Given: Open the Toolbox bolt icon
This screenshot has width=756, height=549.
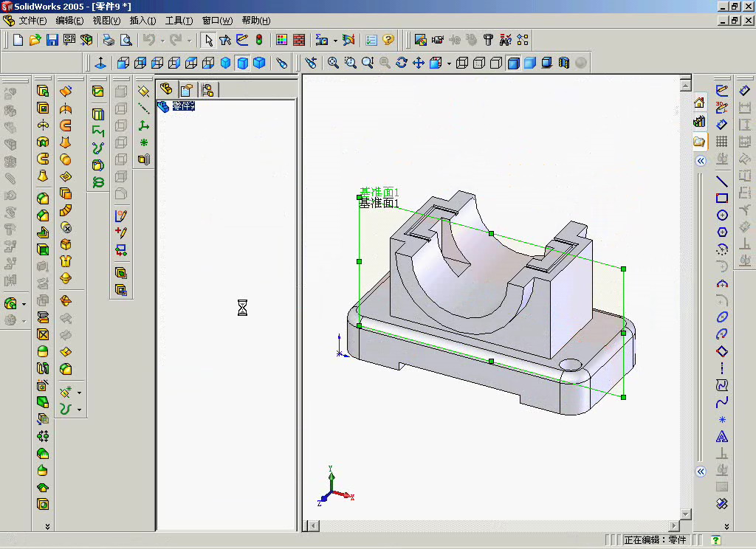Looking at the screenshot, I should 489,40.
